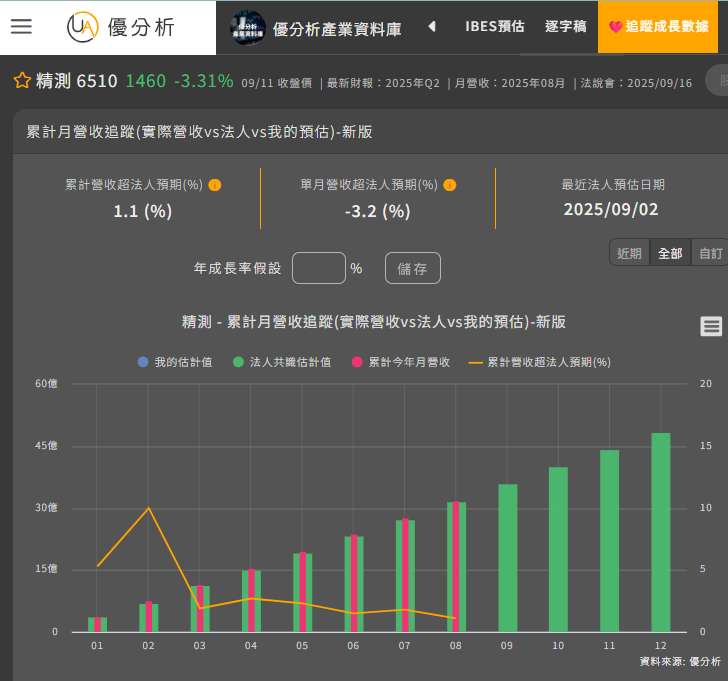728x681 pixels.
Task: Click the 2025/09/02 estimate date
Action: [x=611, y=209]
